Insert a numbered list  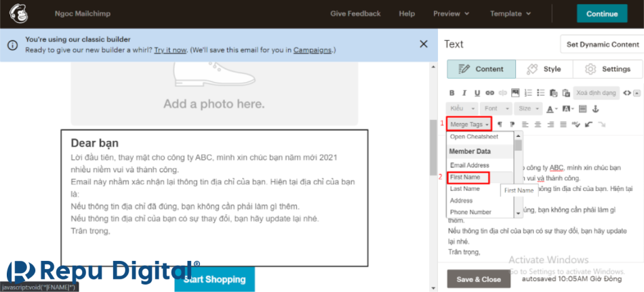528,93
